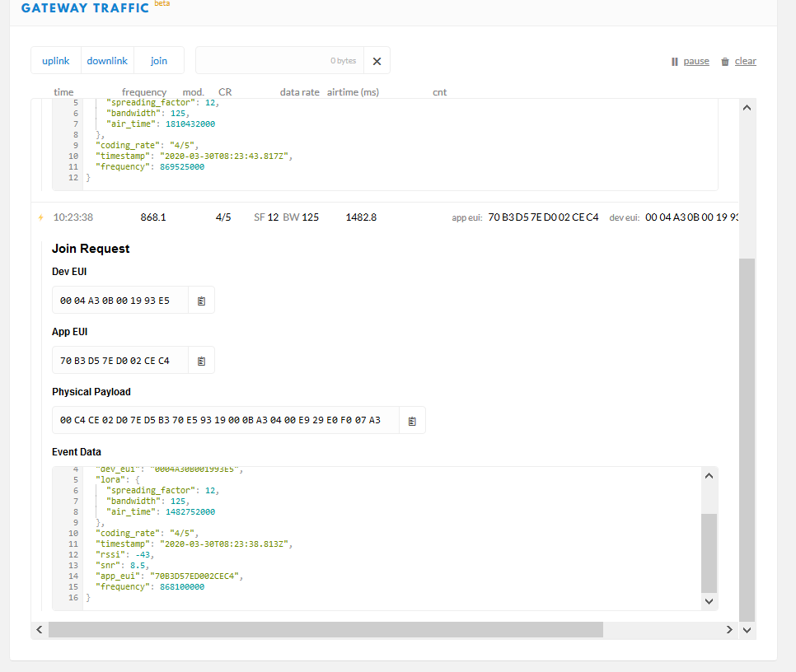Clear the filter input with X
This screenshot has height=672, width=796.
[377, 61]
